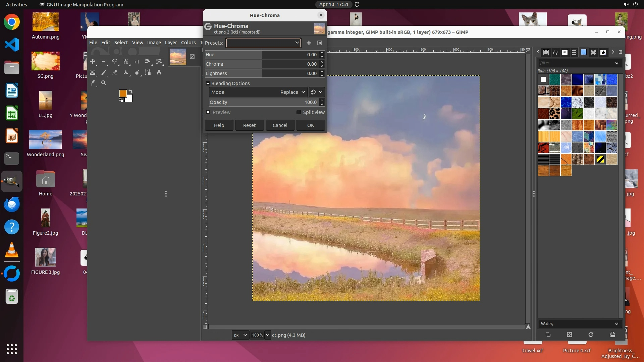Click the OK button
The height and width of the screenshot is (362, 644).
pyautogui.click(x=311, y=125)
